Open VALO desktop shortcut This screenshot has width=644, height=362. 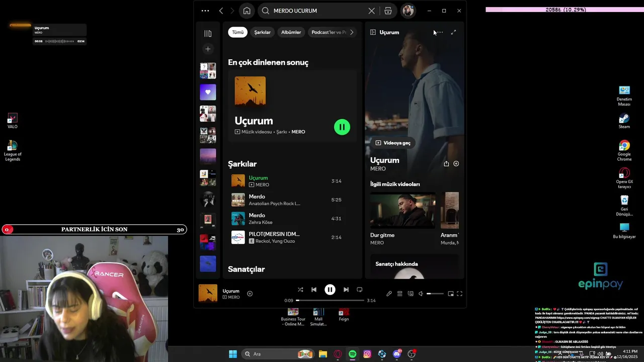point(13,121)
